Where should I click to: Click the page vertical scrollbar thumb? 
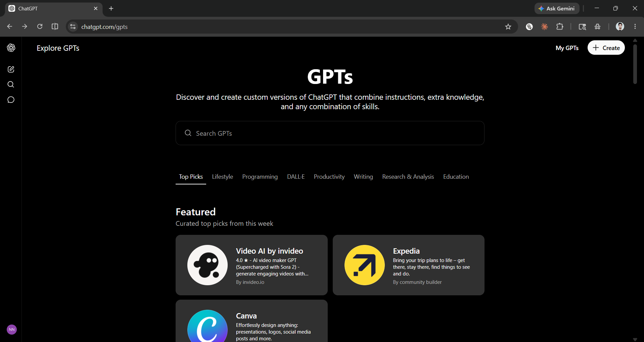pos(635,64)
